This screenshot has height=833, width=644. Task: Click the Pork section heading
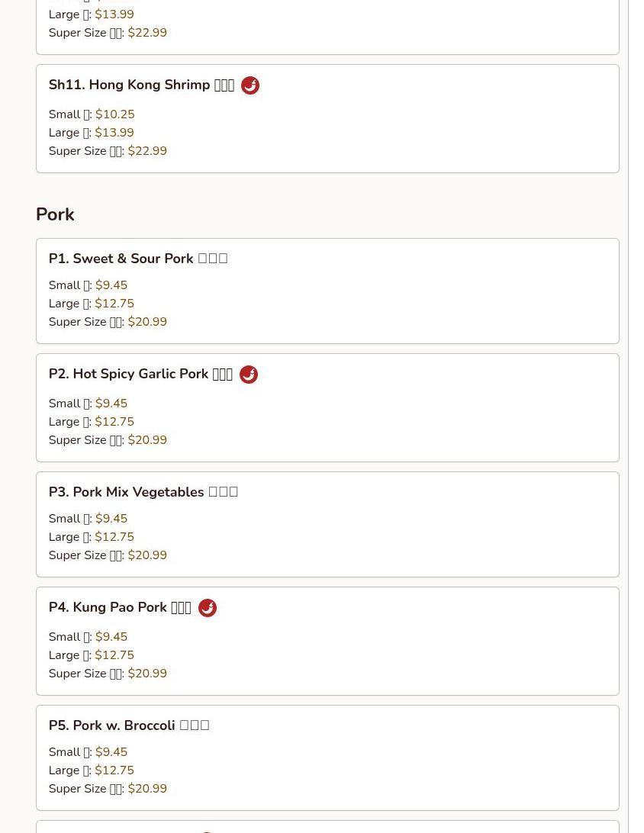tap(55, 214)
